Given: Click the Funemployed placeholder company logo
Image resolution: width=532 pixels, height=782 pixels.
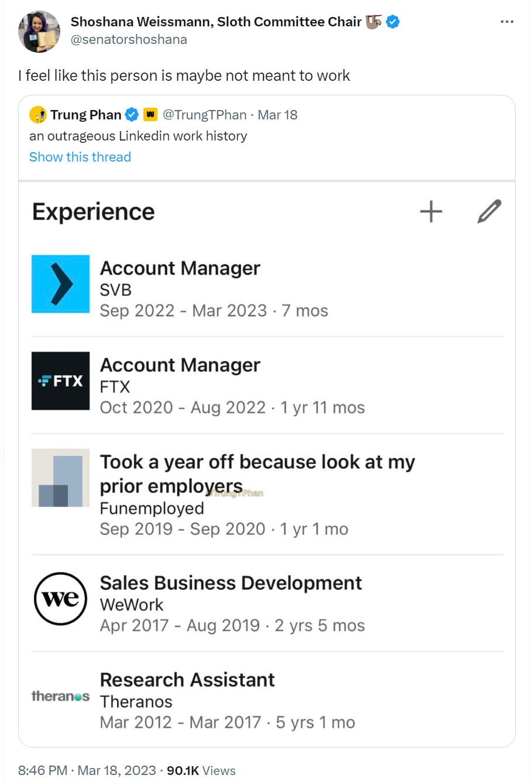Looking at the screenshot, I should 60,478.
